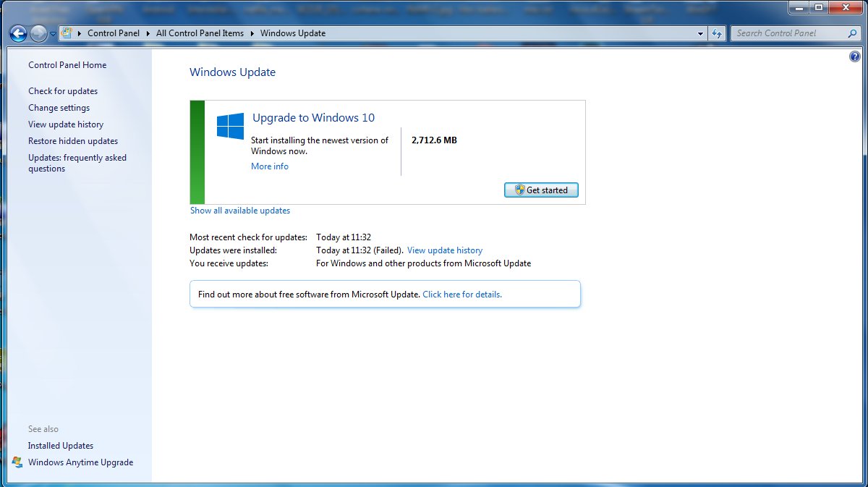This screenshot has width=868, height=487.
Task: Click the Windows 10 logo
Action: 230,126
